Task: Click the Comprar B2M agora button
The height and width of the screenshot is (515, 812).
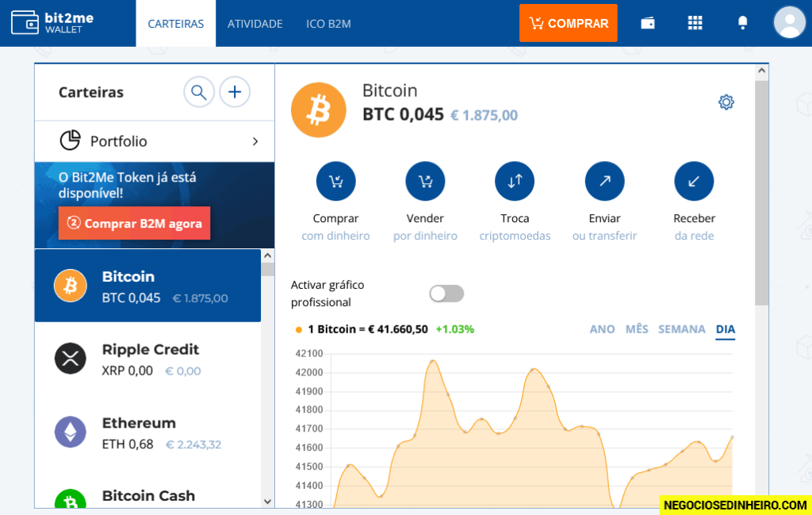Action: tap(134, 223)
